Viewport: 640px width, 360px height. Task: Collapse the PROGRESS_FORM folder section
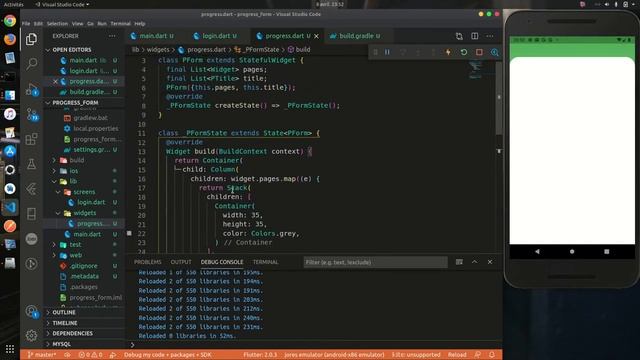pyautogui.click(x=75, y=103)
